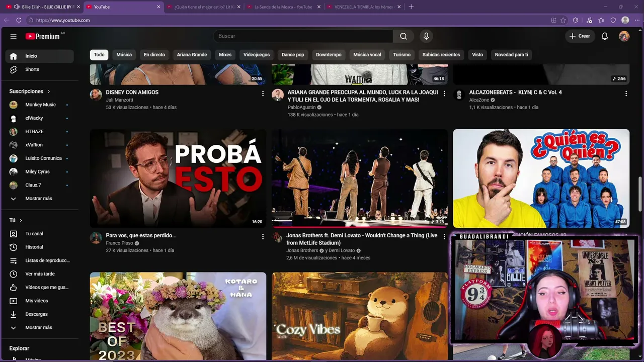Expand the Tú section chevron
Screen dimensions: 644x362
coord(21,220)
